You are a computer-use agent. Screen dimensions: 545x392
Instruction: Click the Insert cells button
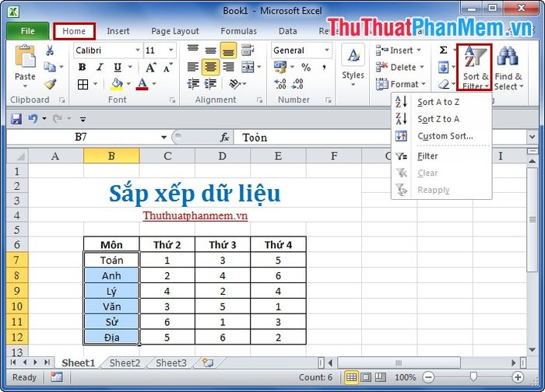click(399, 51)
